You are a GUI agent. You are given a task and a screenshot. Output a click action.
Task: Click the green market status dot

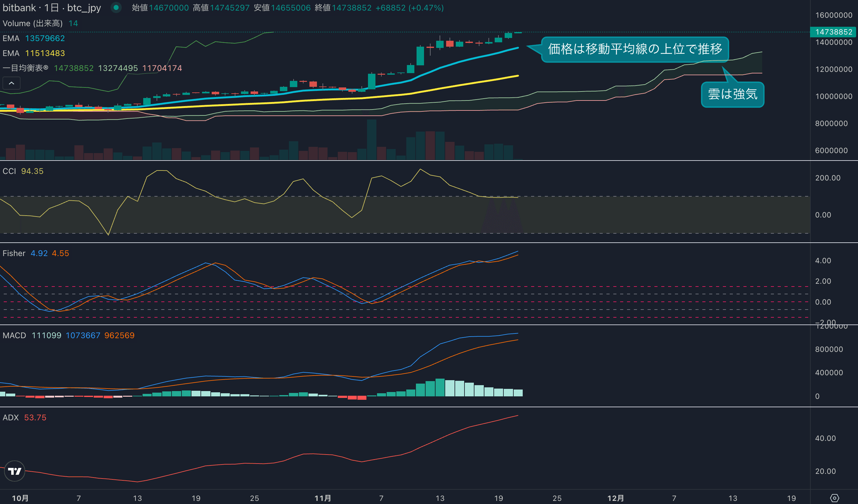click(116, 7)
